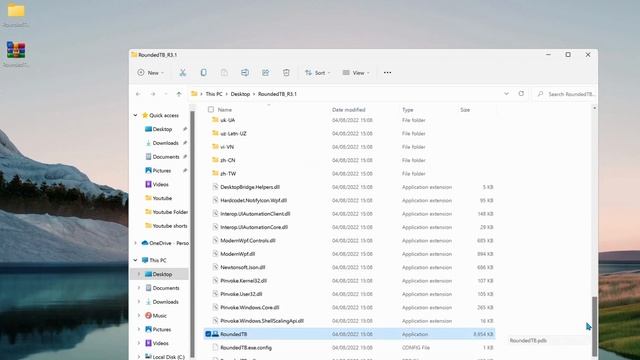Select Music under This PC
Screen dimensions: 640x360
coord(160,316)
